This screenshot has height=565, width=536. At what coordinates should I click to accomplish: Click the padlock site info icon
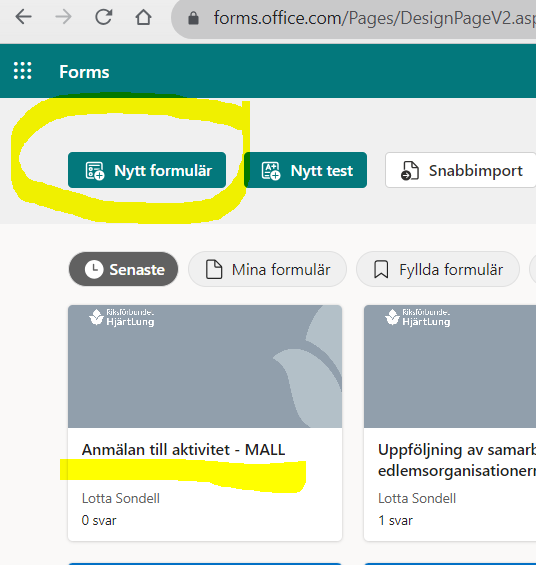pos(193,18)
